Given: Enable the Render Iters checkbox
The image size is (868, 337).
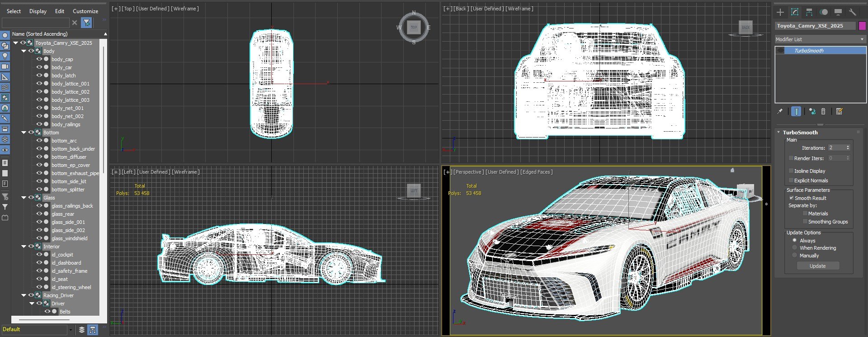Looking at the screenshot, I should pyautogui.click(x=791, y=158).
